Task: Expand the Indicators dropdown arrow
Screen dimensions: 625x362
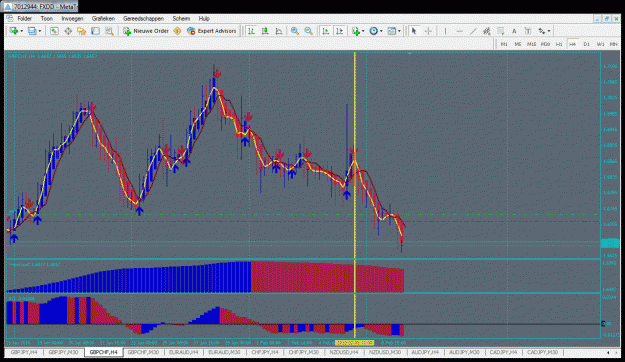Action: (x=363, y=31)
